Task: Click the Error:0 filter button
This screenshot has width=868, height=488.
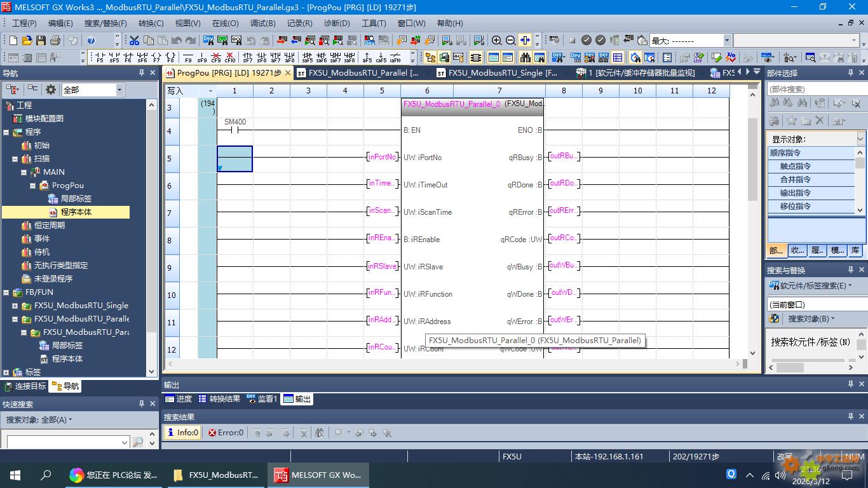Action: pos(226,433)
